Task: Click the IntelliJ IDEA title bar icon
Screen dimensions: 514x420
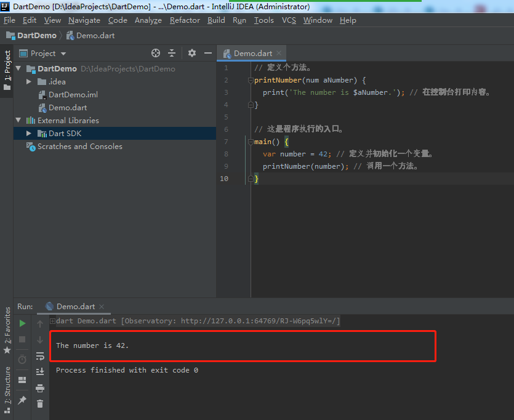Action: 6,6
